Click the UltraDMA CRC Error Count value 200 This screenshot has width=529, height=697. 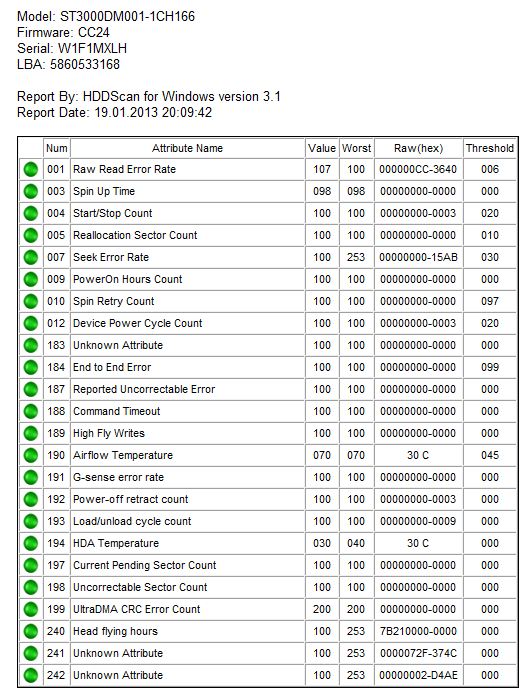(x=322, y=609)
